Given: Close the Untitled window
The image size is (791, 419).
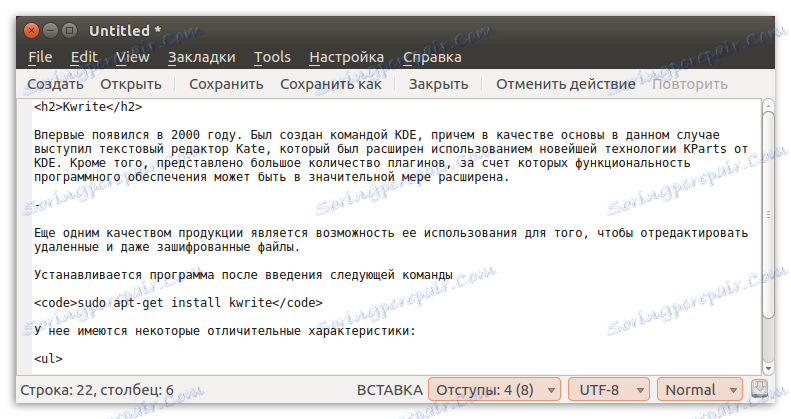Looking at the screenshot, I should (31, 31).
